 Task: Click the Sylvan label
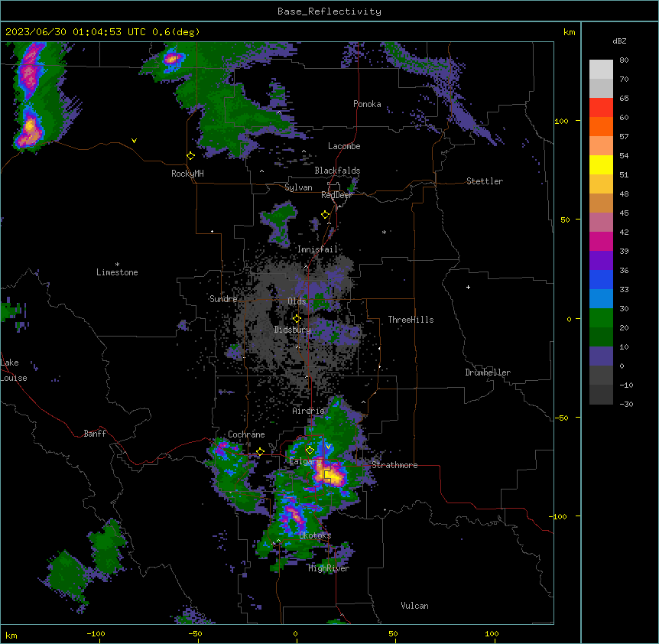click(298, 187)
